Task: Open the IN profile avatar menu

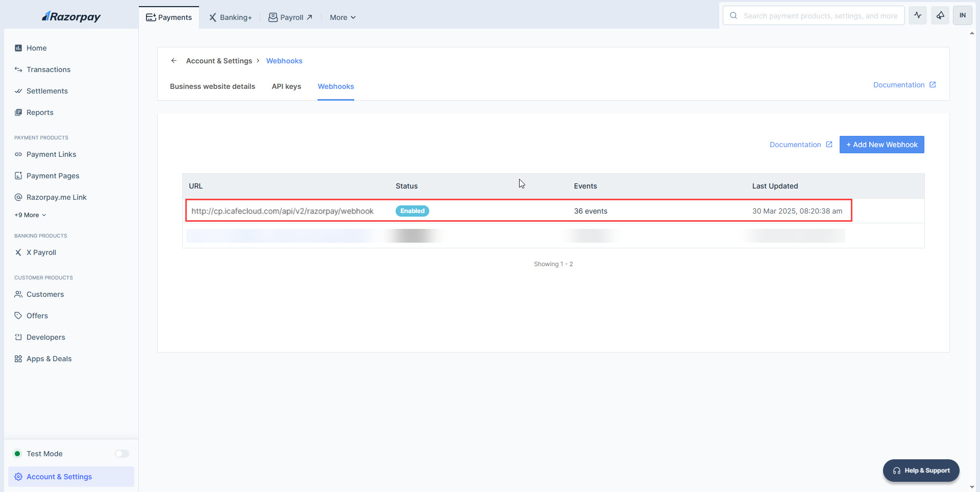Action: coord(962,15)
